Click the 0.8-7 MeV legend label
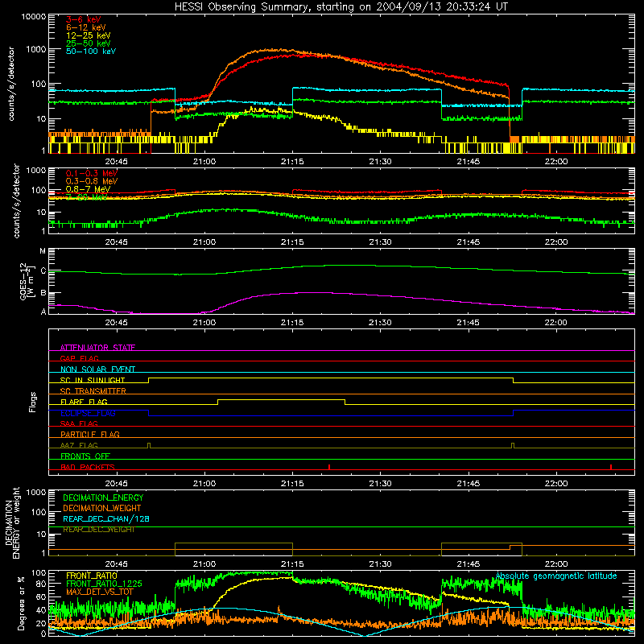This screenshot has width=644, height=644. pos(88,189)
